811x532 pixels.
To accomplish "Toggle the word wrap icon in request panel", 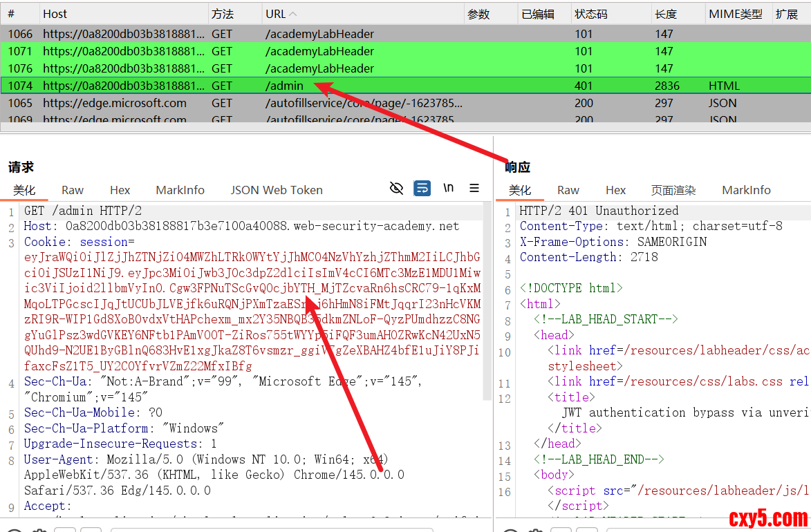I will click(x=422, y=188).
